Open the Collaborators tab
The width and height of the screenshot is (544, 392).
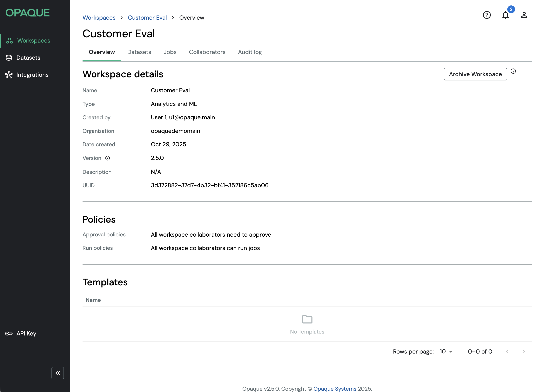[x=207, y=52]
